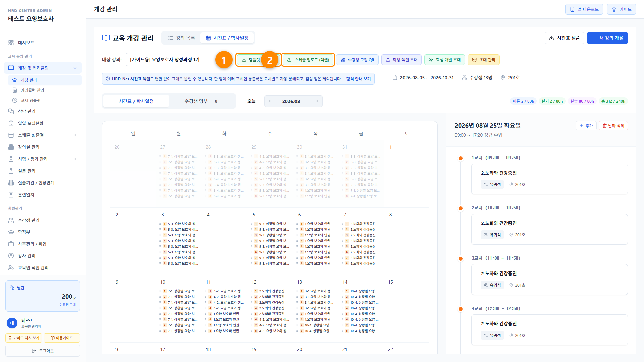Download the 템플릿 file
This screenshot has height=362, width=644.
pos(252,60)
